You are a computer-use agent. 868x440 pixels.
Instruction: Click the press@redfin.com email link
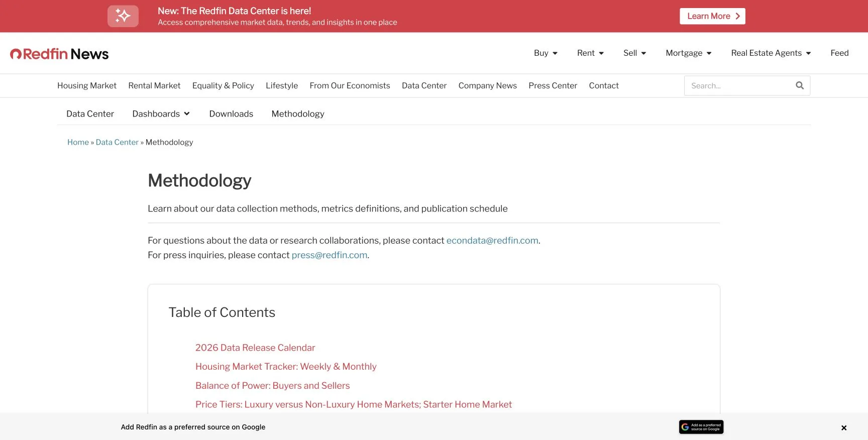coord(330,255)
